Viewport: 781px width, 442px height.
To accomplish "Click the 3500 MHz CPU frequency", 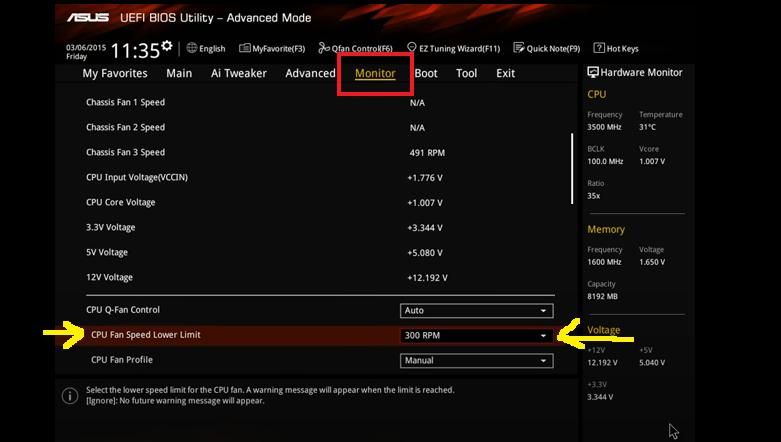I will (x=604, y=127).
